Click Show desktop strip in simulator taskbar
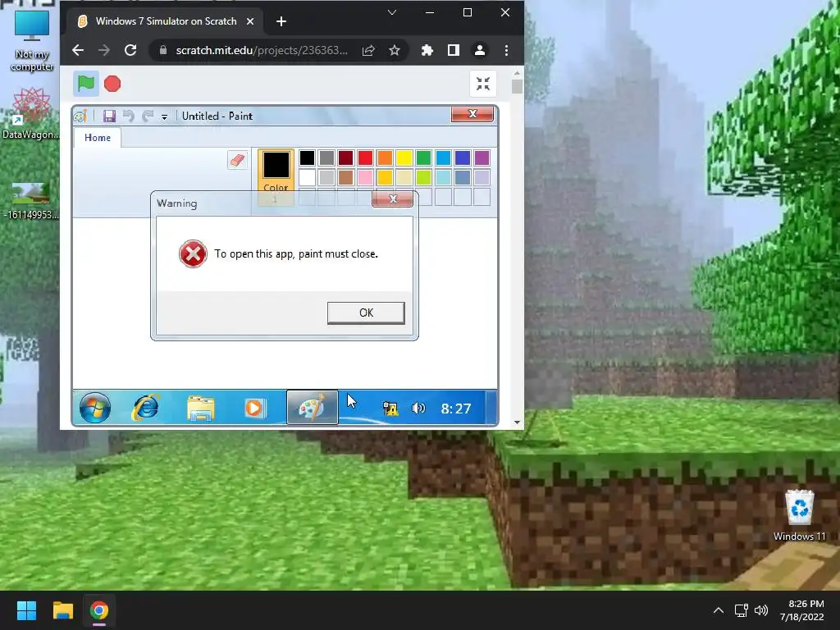Screen dimensions: 840x630 491,409
